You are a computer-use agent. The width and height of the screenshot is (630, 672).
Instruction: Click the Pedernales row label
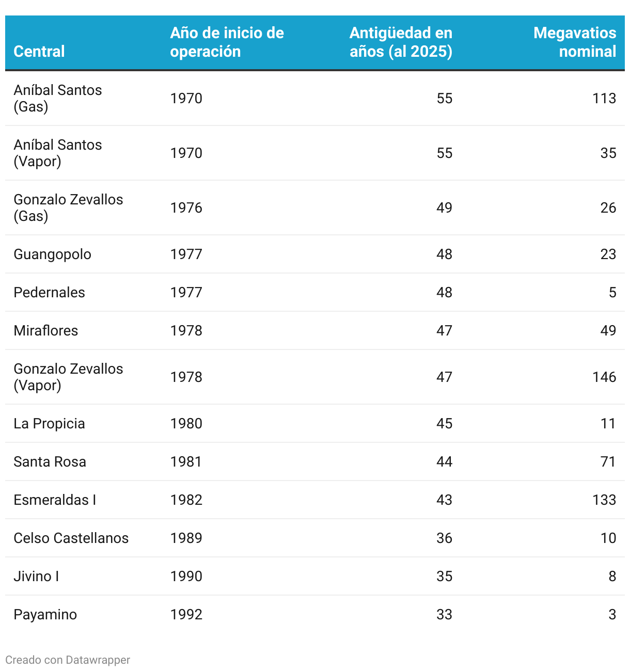pyautogui.click(x=49, y=292)
